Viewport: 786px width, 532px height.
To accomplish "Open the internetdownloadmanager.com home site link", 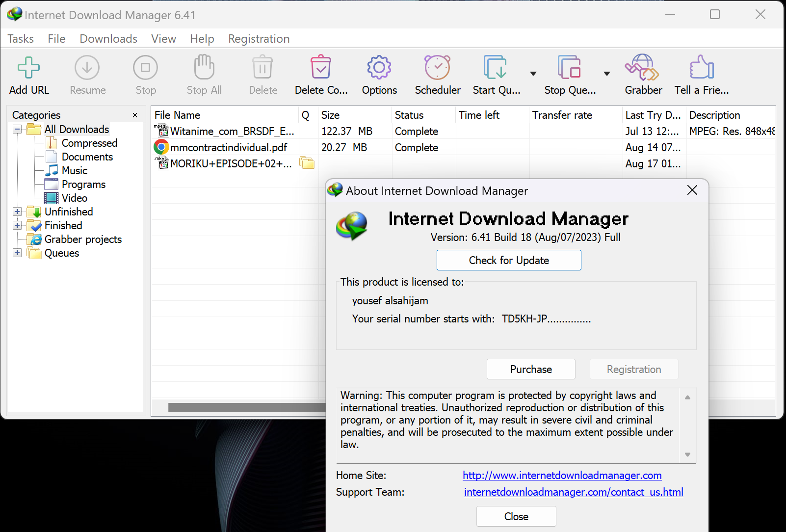I will click(562, 476).
